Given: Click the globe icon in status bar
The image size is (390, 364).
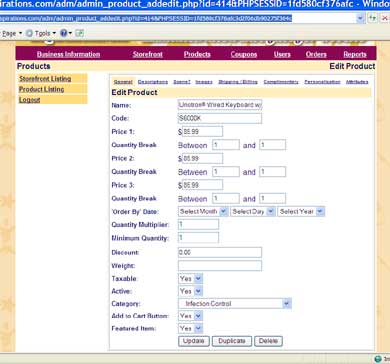Looking at the screenshot, I should point(378,359).
